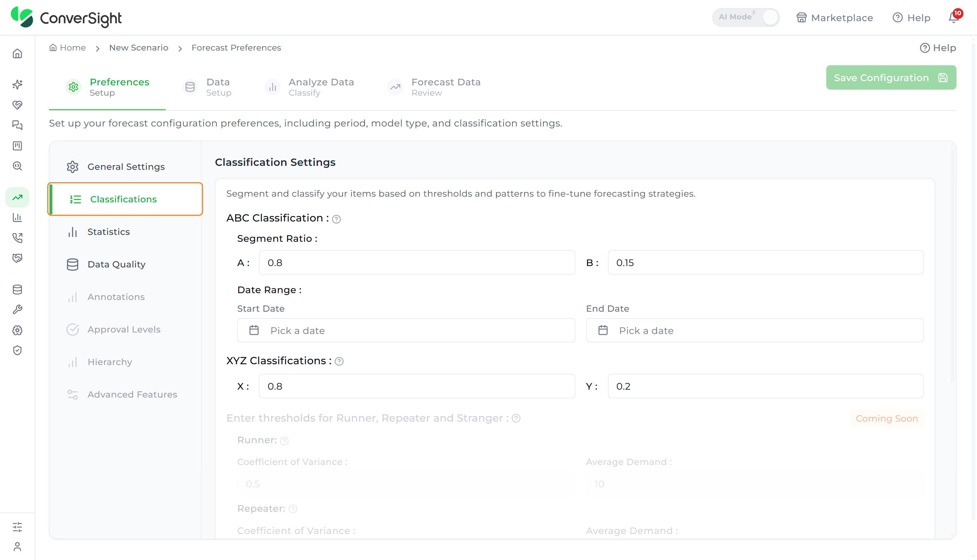Switch to the Forecast Data Review tab
Image resolution: width=977 pixels, height=560 pixels.
click(x=434, y=87)
